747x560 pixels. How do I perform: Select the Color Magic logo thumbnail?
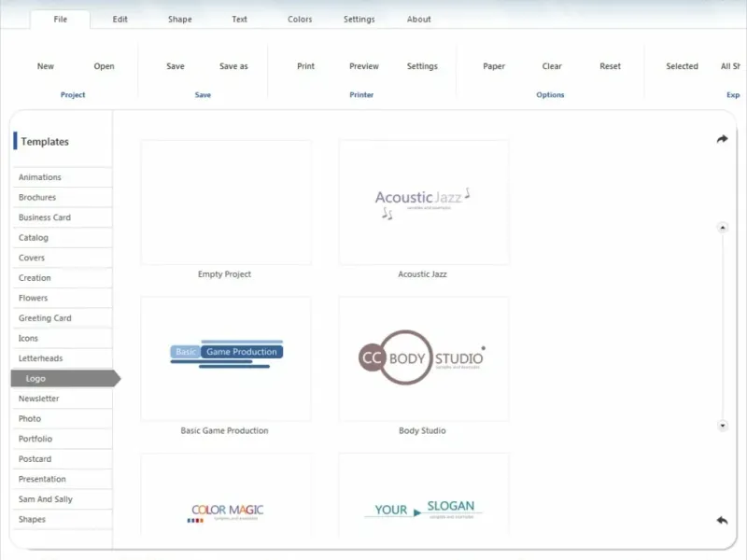point(226,496)
